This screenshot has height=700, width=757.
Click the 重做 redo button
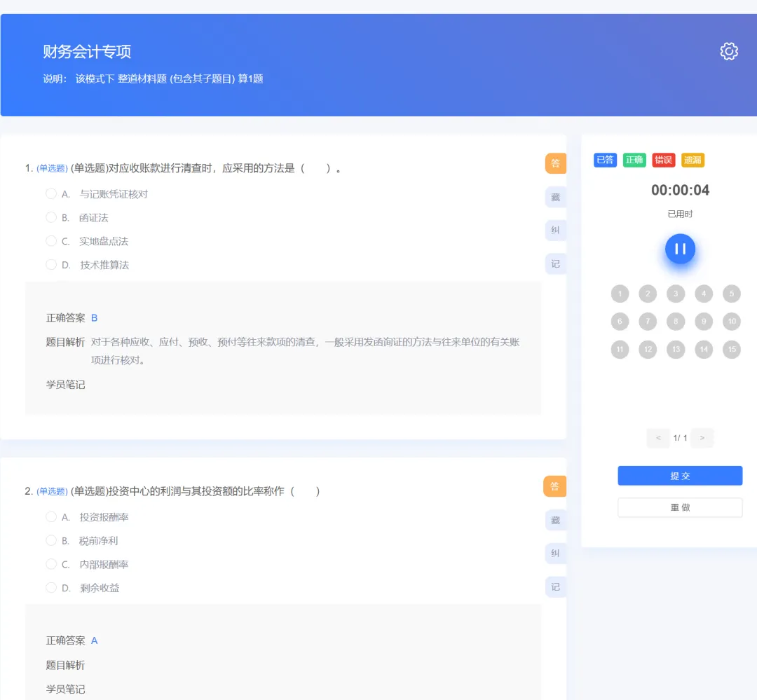(x=680, y=507)
